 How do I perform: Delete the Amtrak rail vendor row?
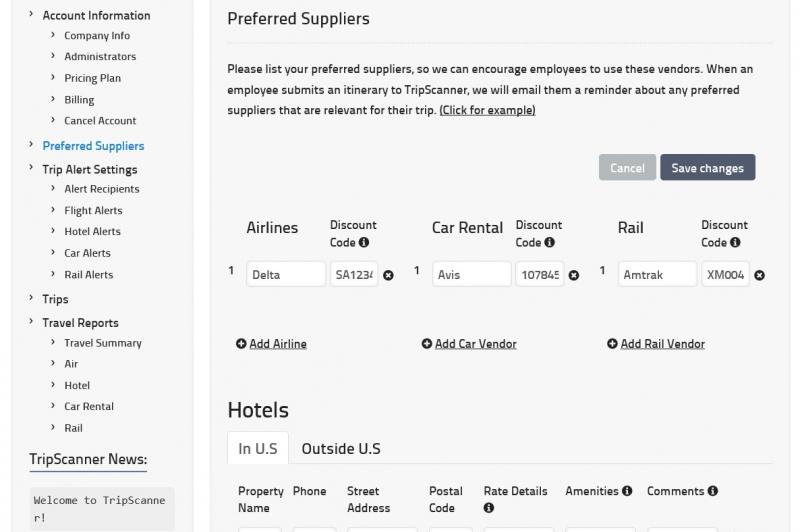(x=760, y=275)
